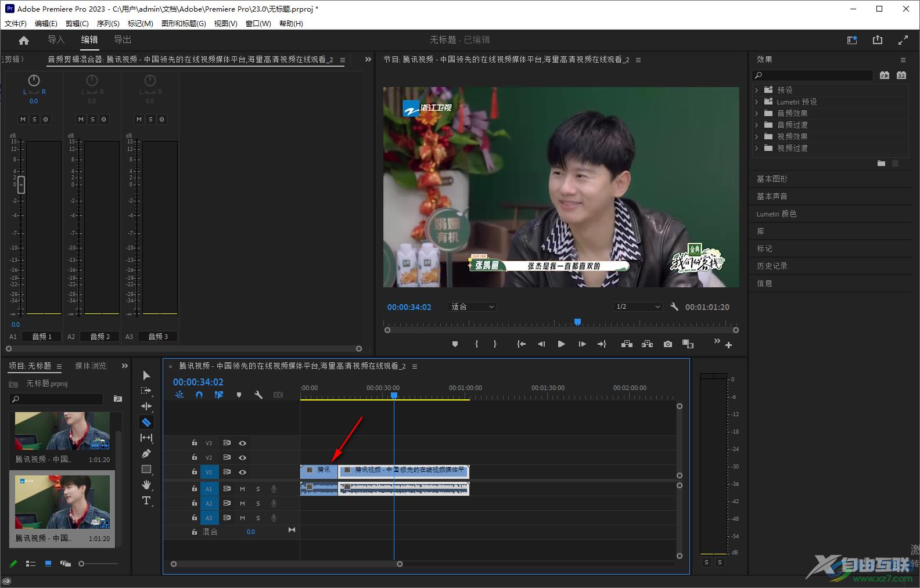Click the Export Frame camera icon
This screenshot has height=588, width=920.
[668, 344]
